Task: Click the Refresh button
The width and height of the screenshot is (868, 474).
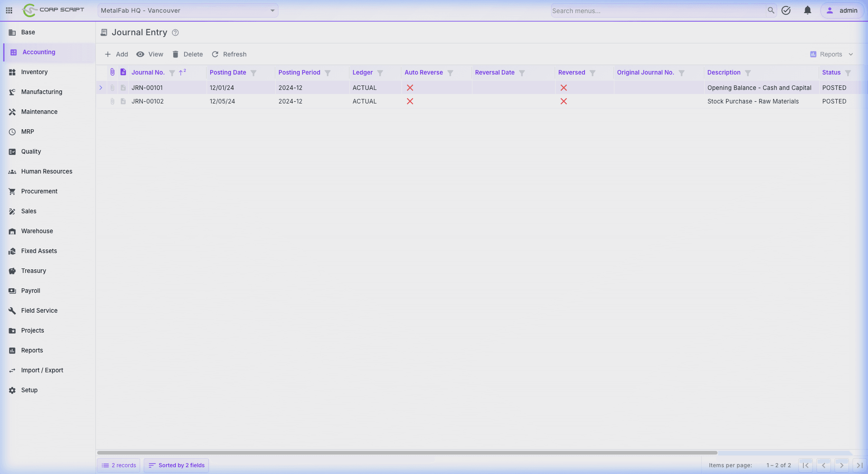Action: coord(229,54)
